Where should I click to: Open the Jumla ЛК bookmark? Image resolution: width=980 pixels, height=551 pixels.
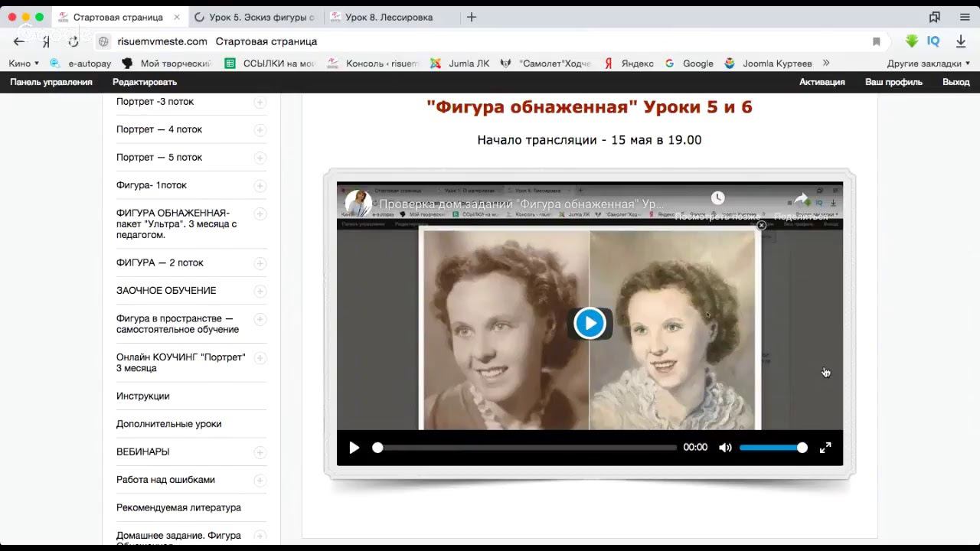click(460, 64)
